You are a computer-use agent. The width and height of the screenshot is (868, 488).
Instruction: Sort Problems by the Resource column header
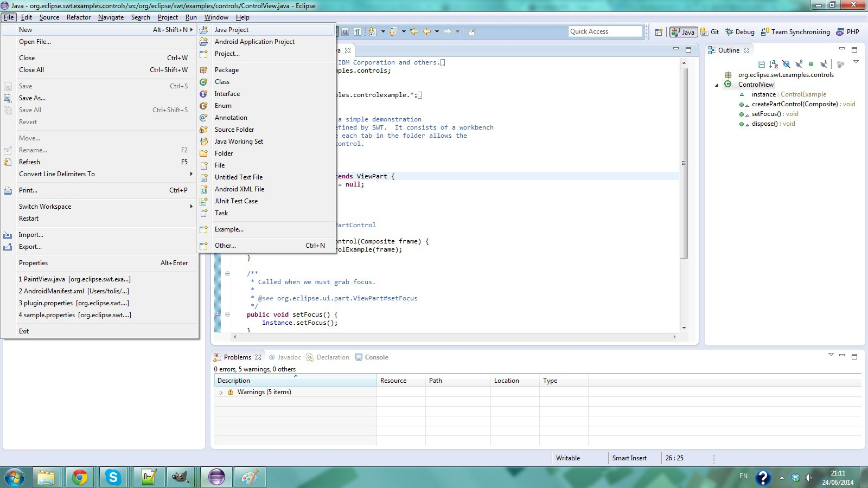(x=401, y=381)
